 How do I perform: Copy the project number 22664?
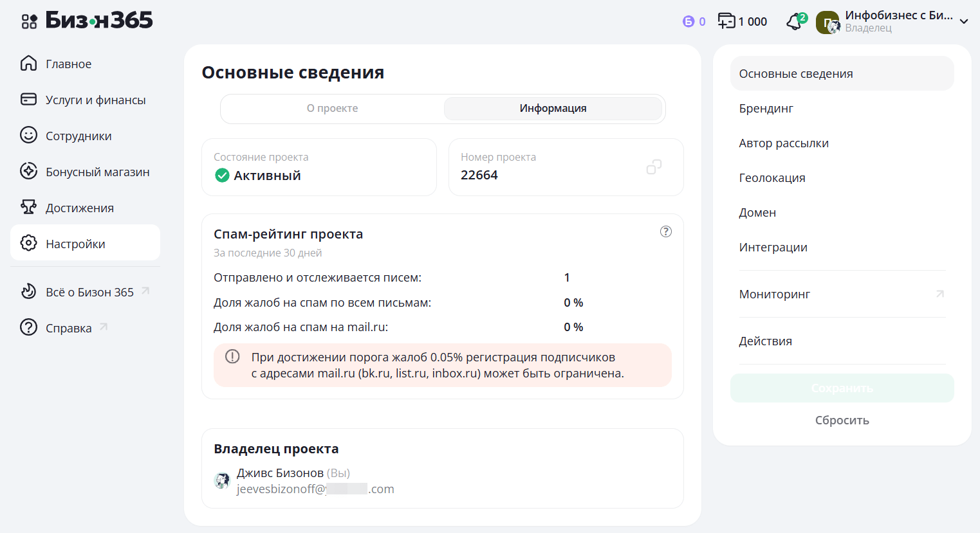654,167
